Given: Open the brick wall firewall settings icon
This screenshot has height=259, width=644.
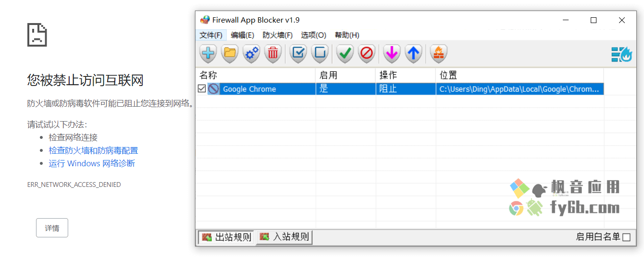Looking at the screenshot, I should point(438,53).
